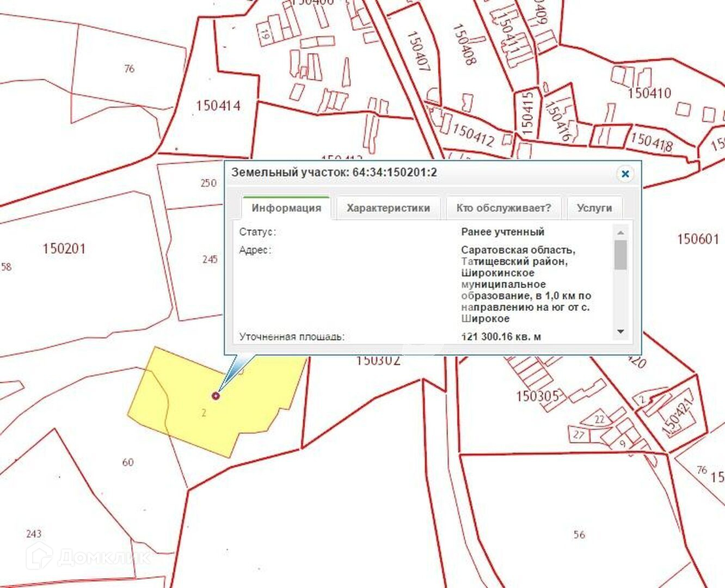Click cadastral block label 150418

coord(652,141)
